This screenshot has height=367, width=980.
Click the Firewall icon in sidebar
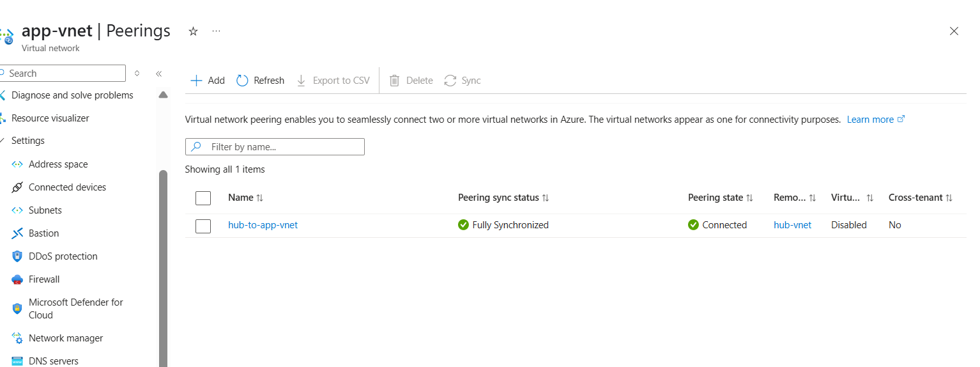pyautogui.click(x=17, y=279)
